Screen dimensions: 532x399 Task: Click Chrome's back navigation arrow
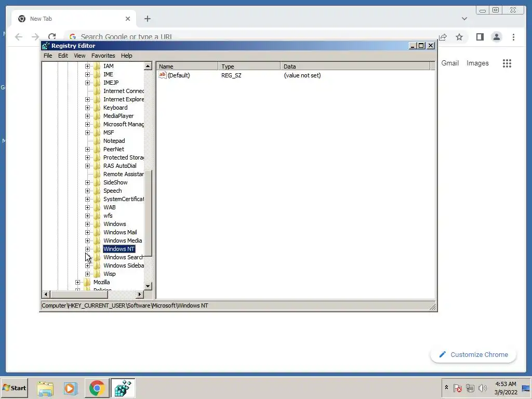19,37
